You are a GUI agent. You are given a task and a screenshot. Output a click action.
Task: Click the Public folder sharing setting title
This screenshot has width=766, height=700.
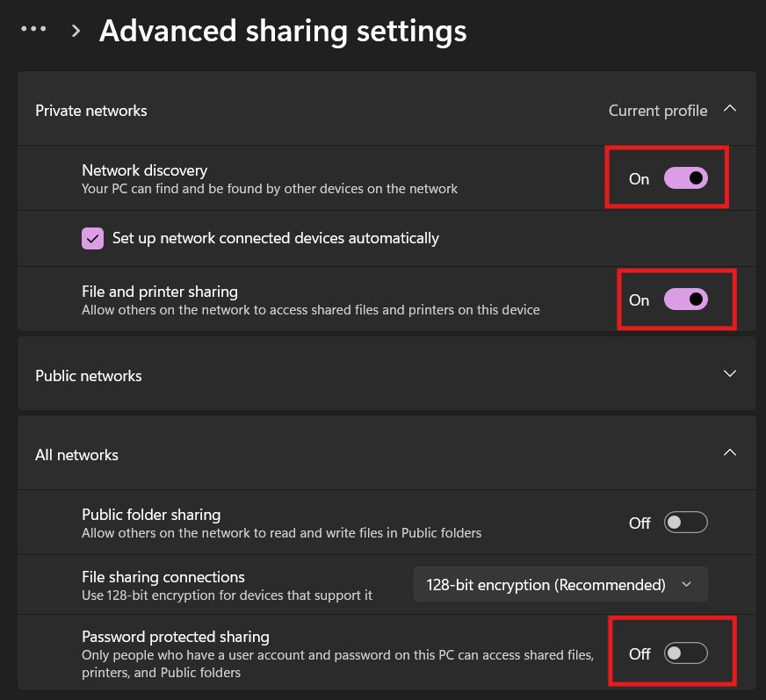[x=151, y=515]
